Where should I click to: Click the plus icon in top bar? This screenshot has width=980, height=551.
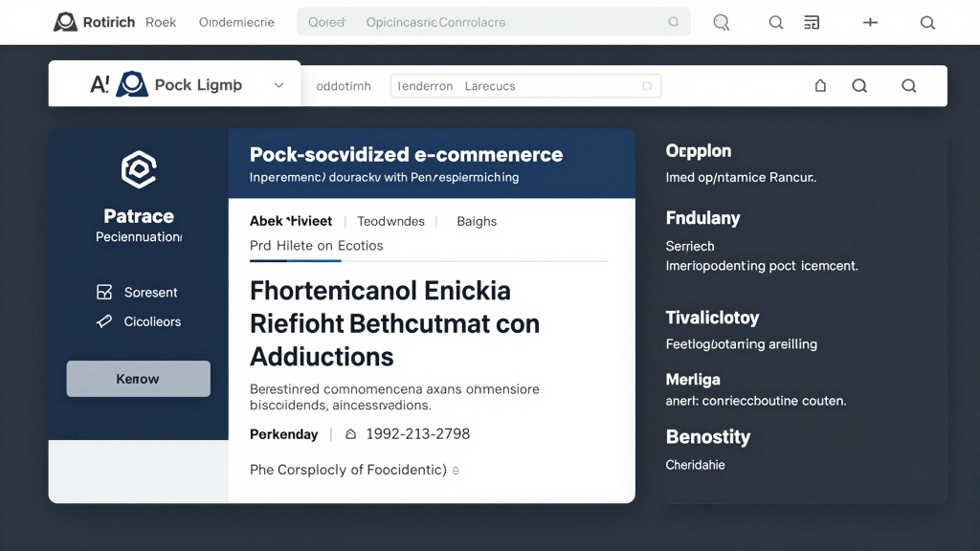point(870,22)
